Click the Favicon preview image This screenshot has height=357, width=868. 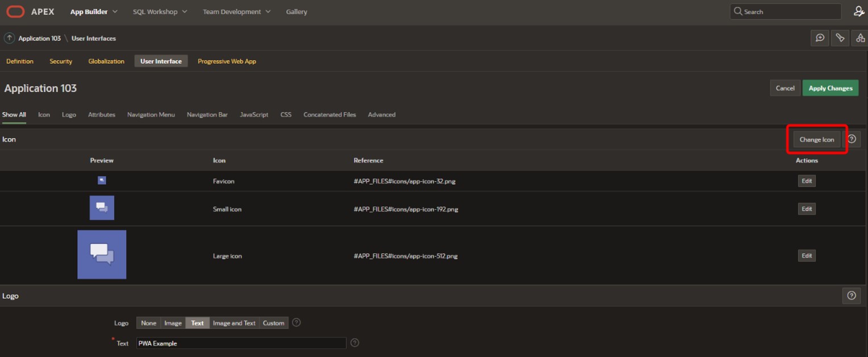tap(102, 180)
